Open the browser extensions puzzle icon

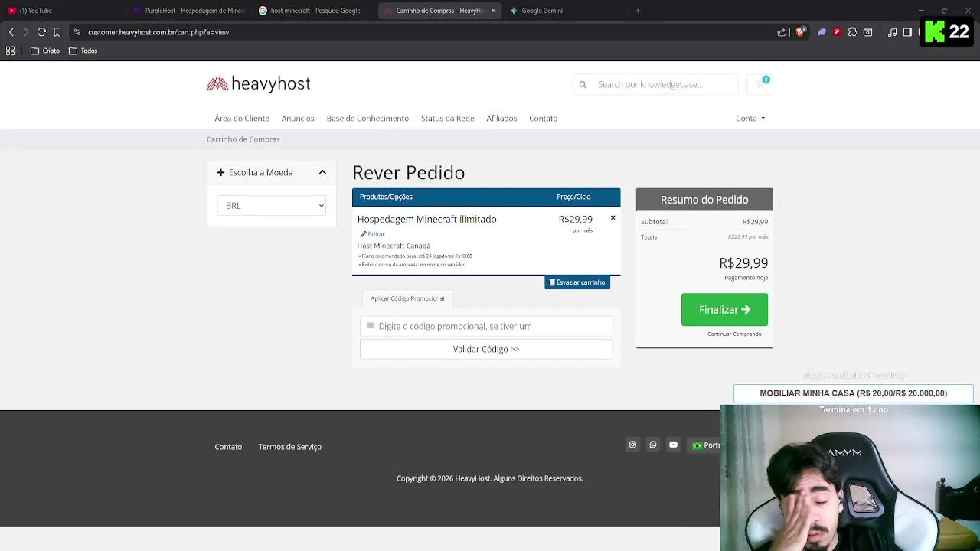coord(852,32)
